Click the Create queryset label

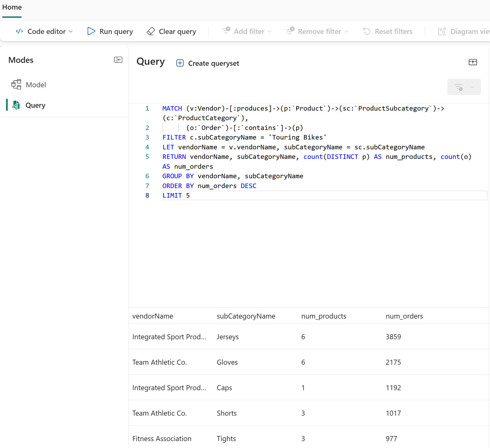pos(213,63)
